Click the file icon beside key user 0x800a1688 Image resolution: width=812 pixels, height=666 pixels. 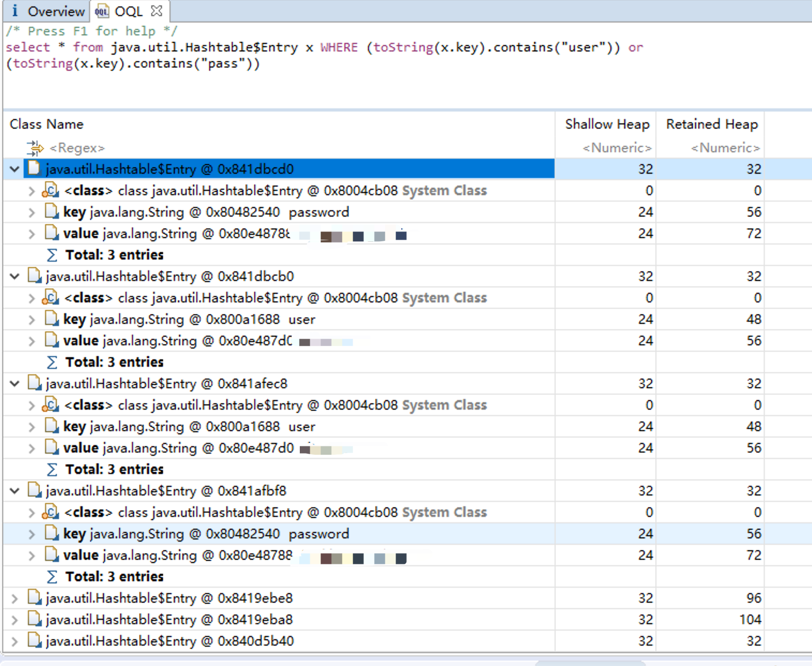coord(51,319)
